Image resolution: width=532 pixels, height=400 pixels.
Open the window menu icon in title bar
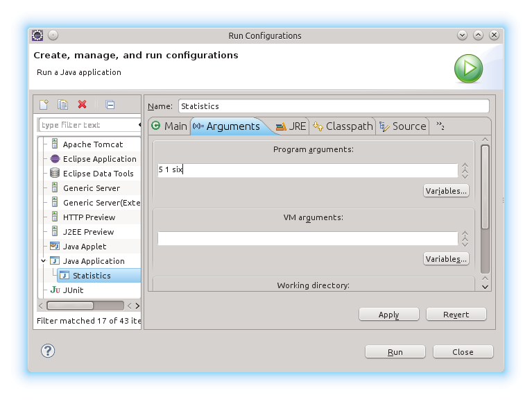pos(37,35)
